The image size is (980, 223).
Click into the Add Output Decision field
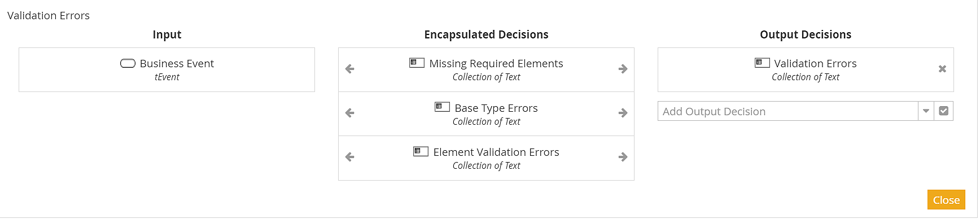point(788,111)
